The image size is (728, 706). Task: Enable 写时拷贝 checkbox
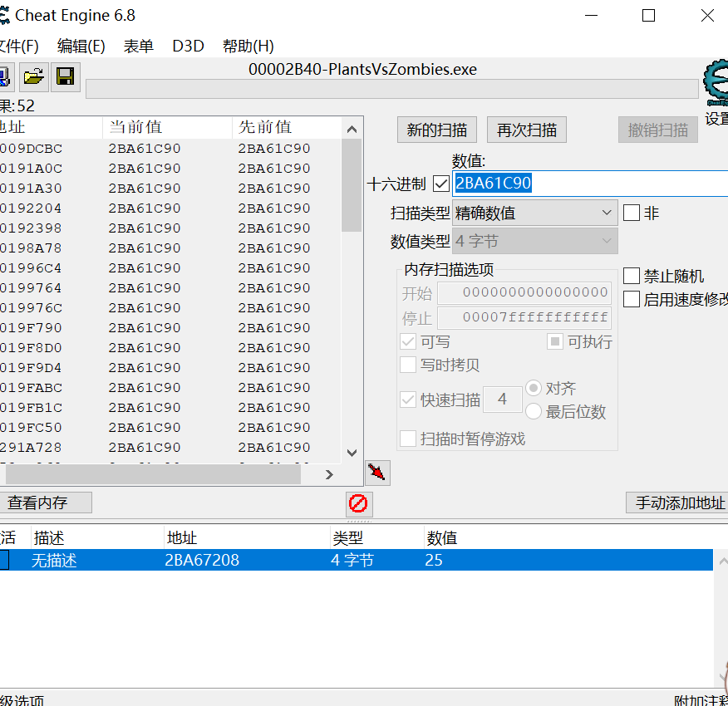click(408, 365)
